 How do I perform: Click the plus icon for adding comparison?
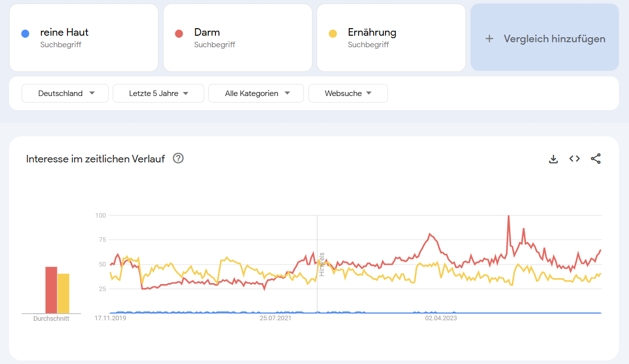(489, 39)
